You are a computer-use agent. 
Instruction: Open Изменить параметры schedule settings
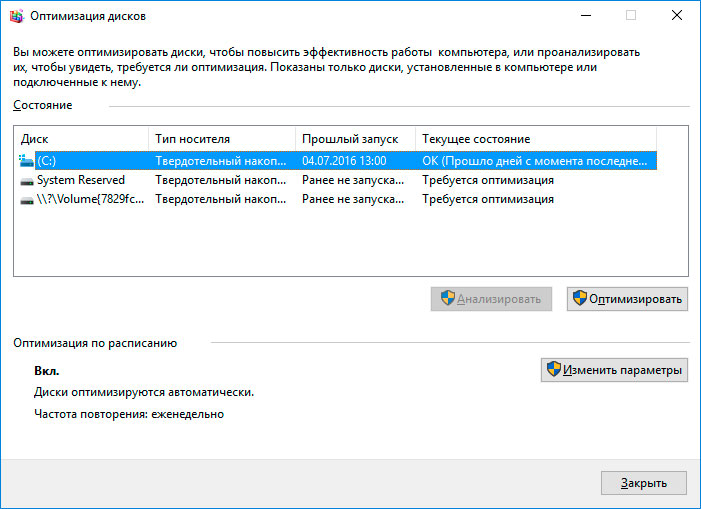click(x=614, y=370)
